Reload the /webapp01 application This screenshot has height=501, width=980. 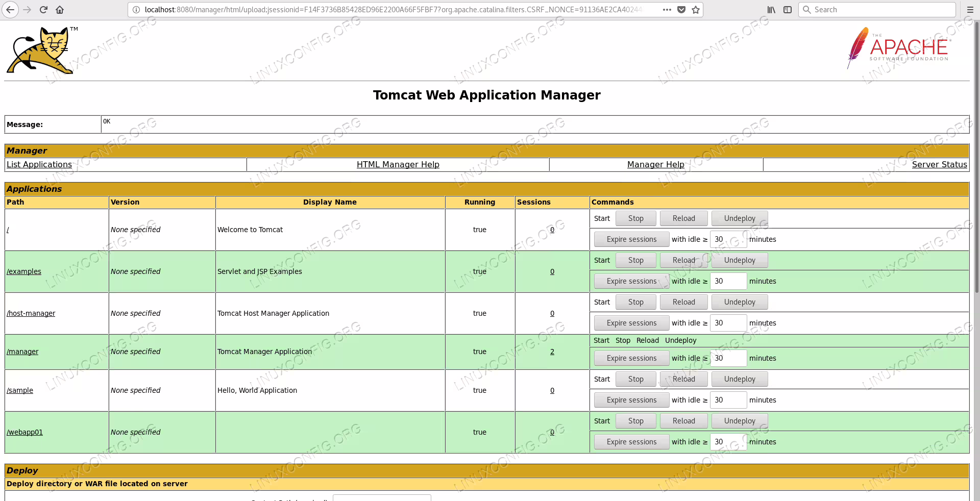684,421
